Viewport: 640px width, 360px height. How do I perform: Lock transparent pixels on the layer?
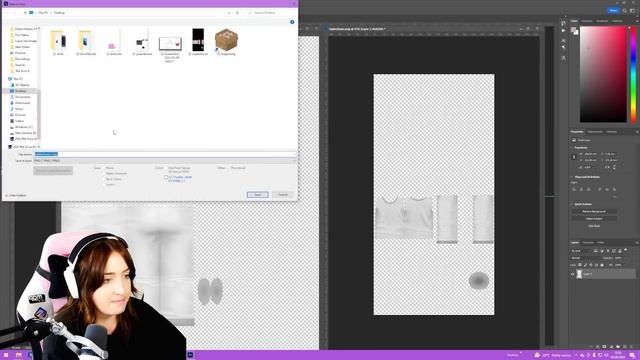point(580,265)
